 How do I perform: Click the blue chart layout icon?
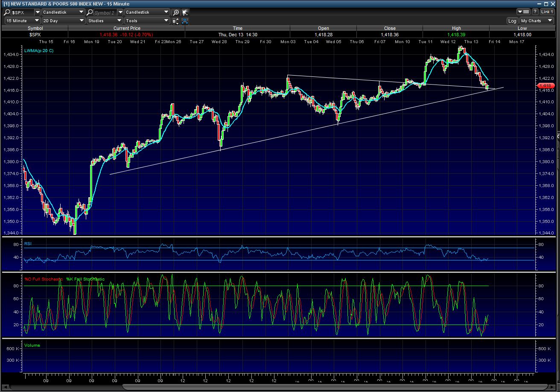tap(185, 20)
